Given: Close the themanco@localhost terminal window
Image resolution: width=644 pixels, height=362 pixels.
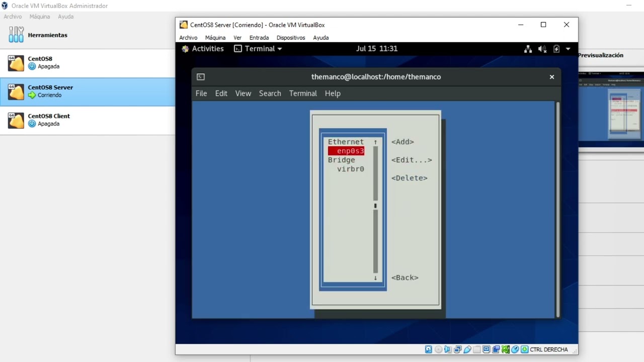Looking at the screenshot, I should 552,77.
